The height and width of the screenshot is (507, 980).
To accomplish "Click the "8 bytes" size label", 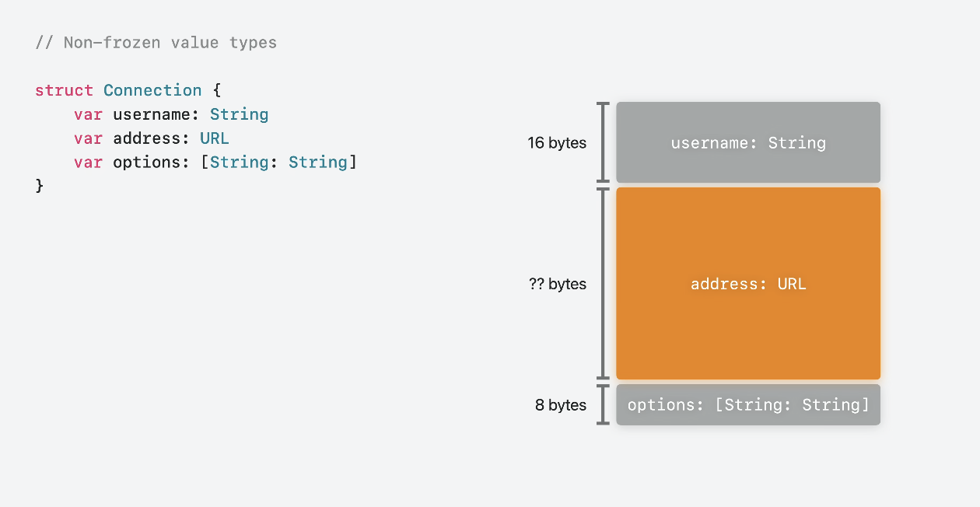I will [x=561, y=405].
